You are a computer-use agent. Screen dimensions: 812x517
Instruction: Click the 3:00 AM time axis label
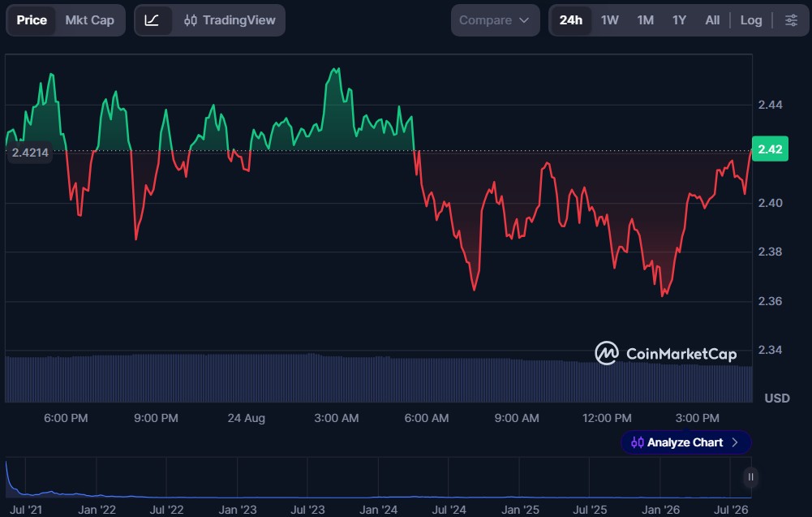click(x=337, y=418)
